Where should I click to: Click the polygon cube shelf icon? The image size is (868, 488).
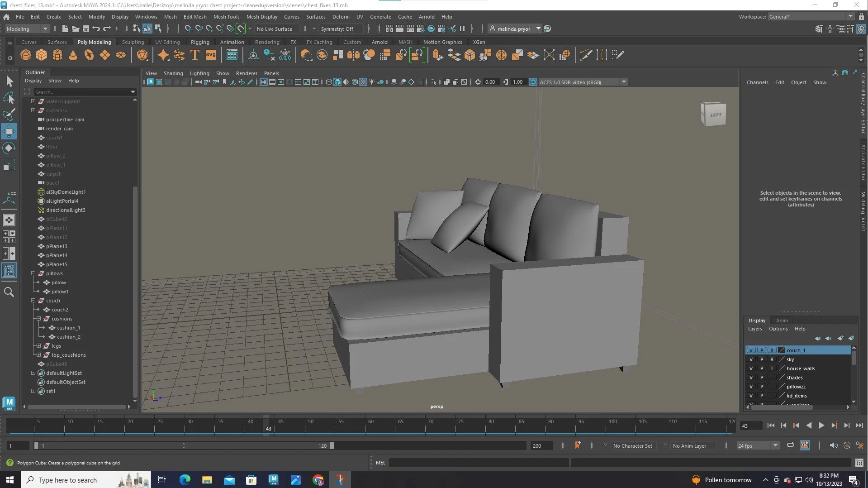(x=42, y=55)
